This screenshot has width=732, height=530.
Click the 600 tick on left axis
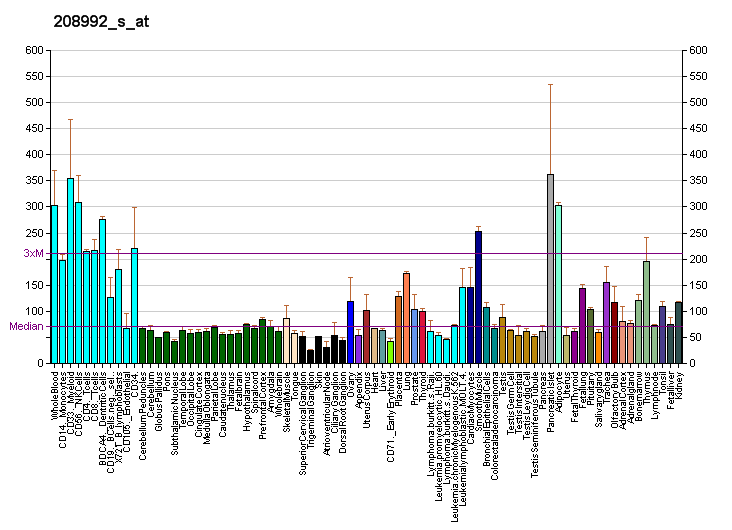34,50
